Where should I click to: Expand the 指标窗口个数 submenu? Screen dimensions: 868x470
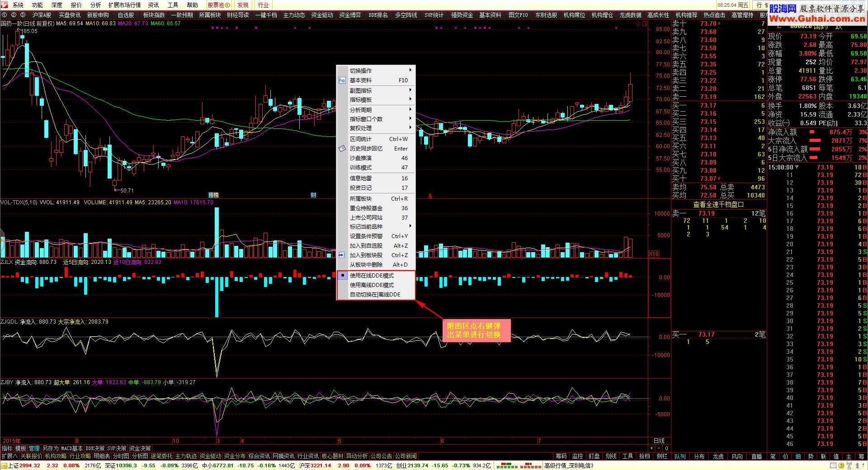click(x=376, y=119)
